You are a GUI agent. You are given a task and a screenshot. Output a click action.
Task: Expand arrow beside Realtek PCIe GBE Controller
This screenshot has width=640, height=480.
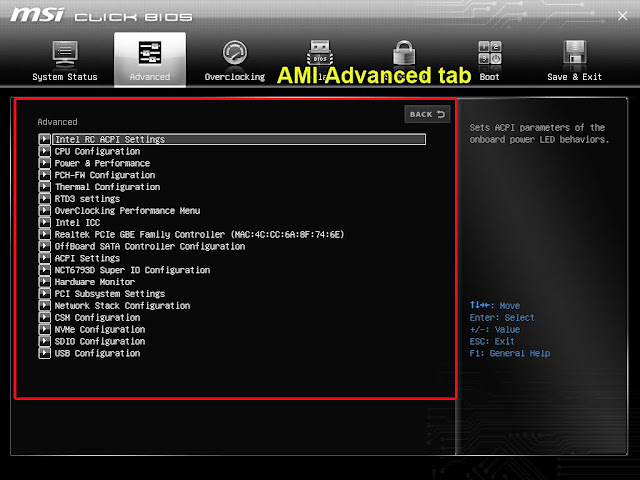pos(44,234)
